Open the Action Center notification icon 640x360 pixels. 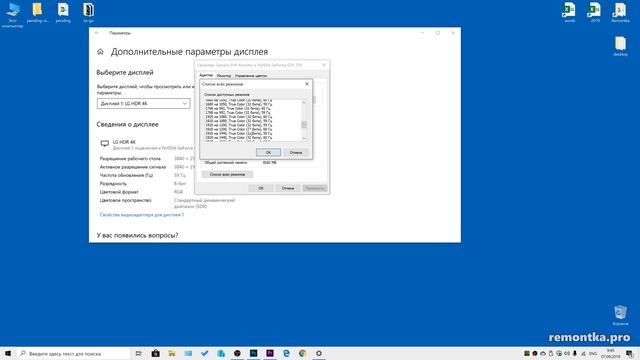click(x=630, y=353)
